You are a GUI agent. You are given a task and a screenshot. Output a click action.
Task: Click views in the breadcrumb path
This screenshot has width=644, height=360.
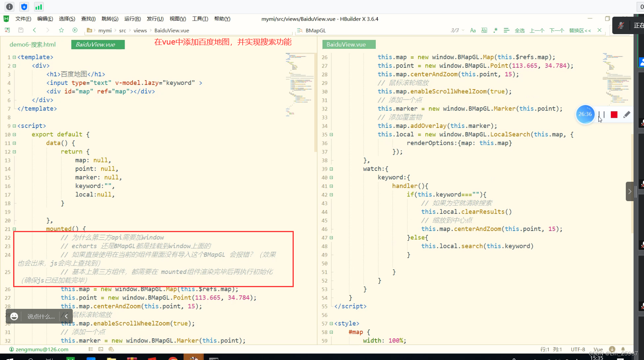pyautogui.click(x=140, y=31)
